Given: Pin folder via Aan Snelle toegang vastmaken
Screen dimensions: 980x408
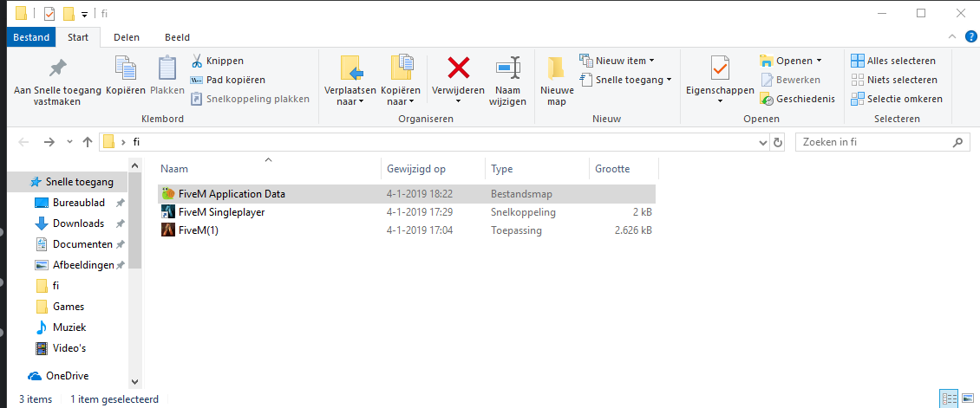Looking at the screenshot, I should [57, 81].
